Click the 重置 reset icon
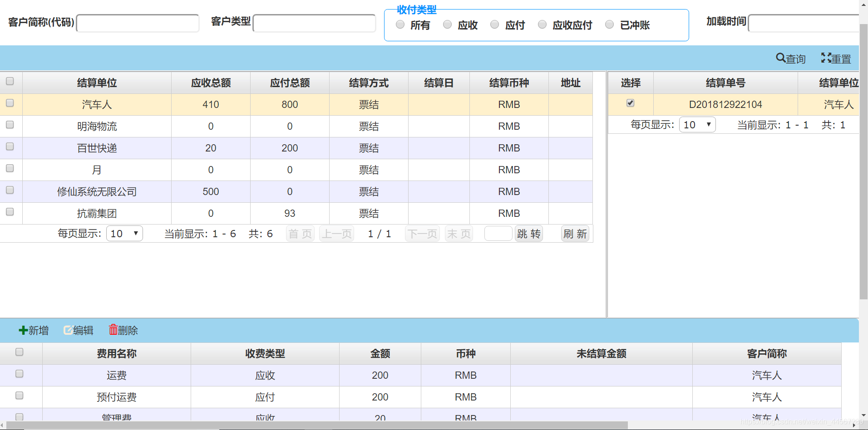Screen dimensions: 868x430 (826, 58)
